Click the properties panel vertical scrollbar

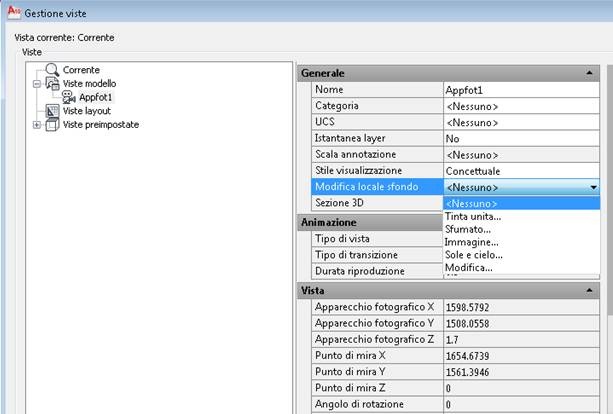(x=610, y=190)
